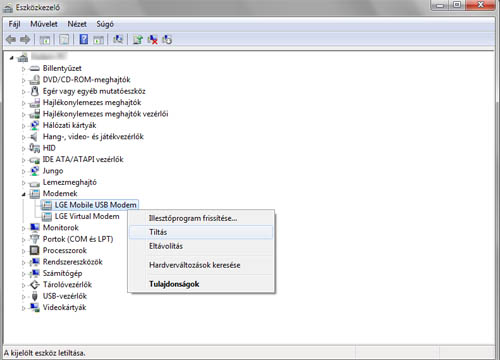The width and height of the screenshot is (500, 360).
Task: Select the Számítógép tree item
Action: click(62, 273)
